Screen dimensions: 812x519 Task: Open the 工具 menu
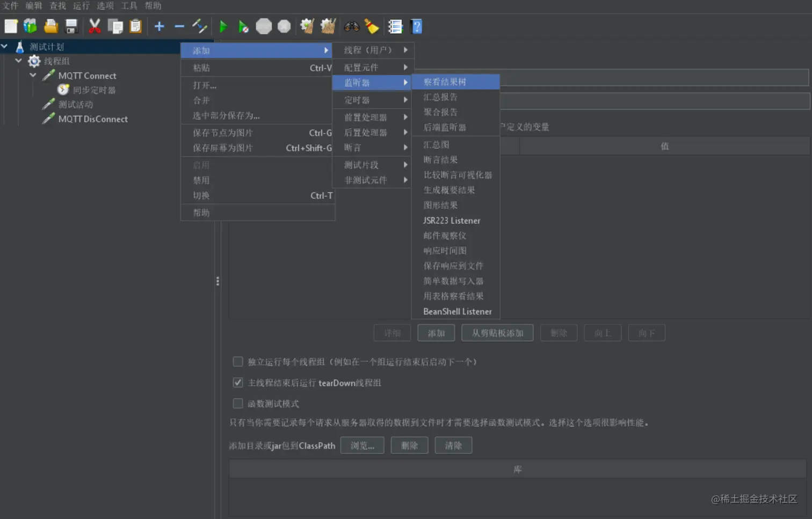click(128, 6)
